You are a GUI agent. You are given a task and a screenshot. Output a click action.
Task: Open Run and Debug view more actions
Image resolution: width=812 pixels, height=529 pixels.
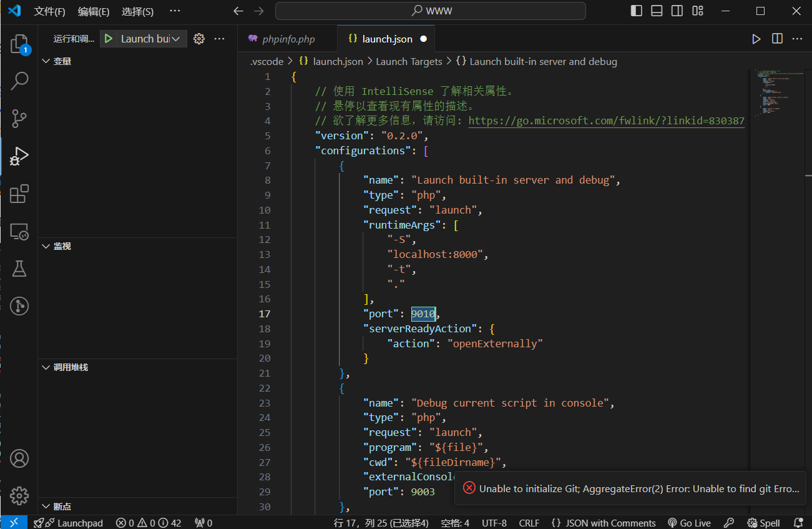point(219,39)
